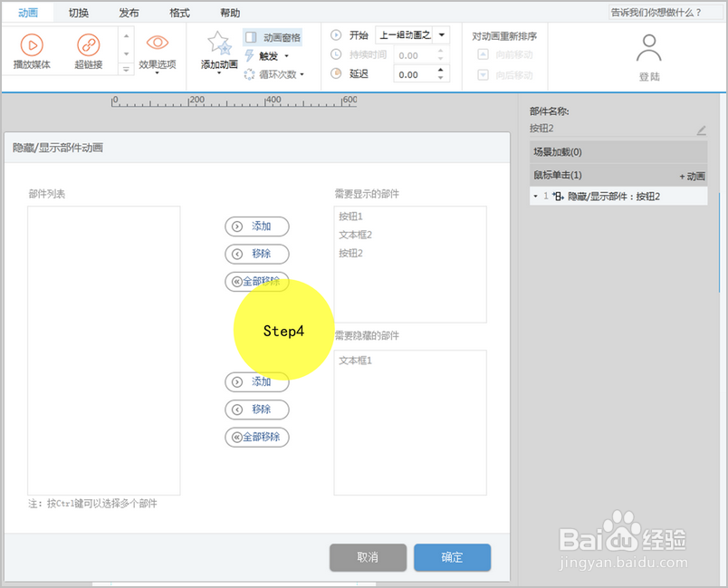728x588 pixels.
Task: Open the 触发 dropdown
Action: point(267,56)
